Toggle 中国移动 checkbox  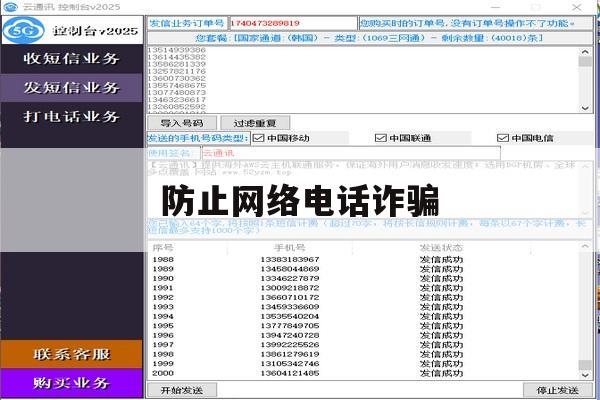point(259,138)
